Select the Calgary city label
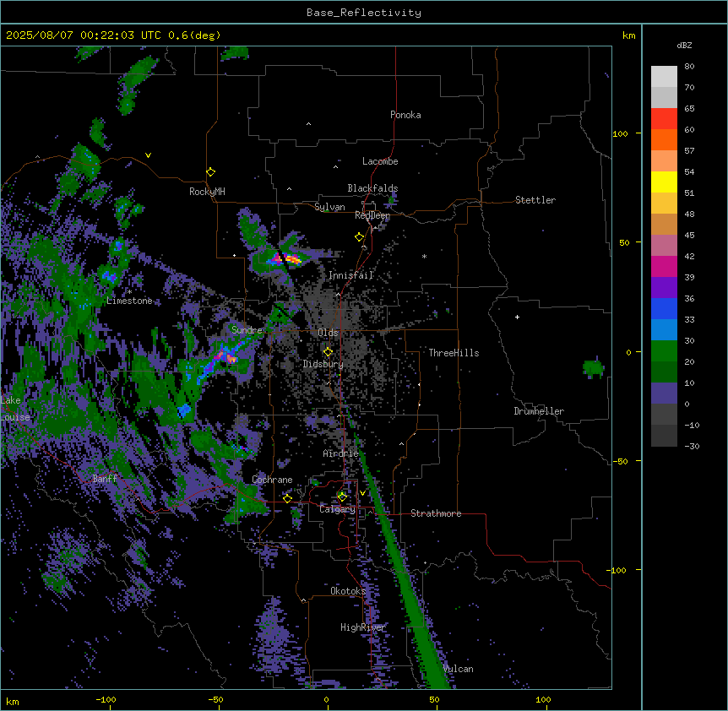This screenshot has width=728, height=711. coord(337,509)
